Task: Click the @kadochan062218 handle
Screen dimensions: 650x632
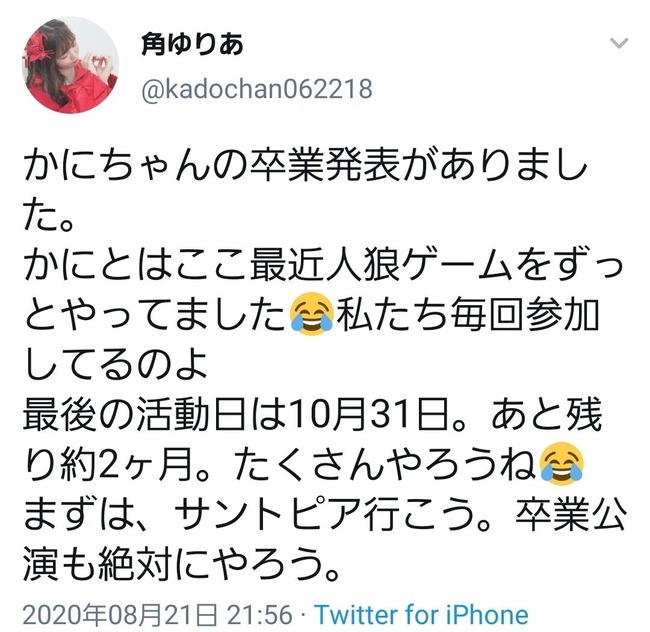Action: pos(257,89)
